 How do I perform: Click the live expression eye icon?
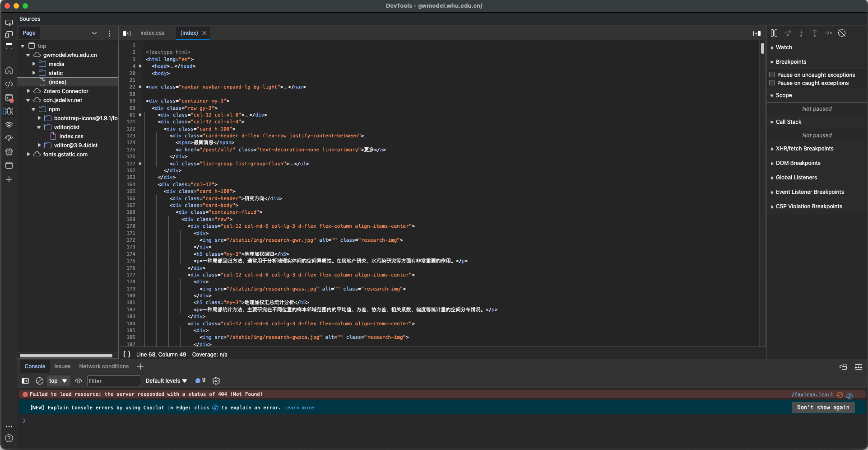click(79, 381)
